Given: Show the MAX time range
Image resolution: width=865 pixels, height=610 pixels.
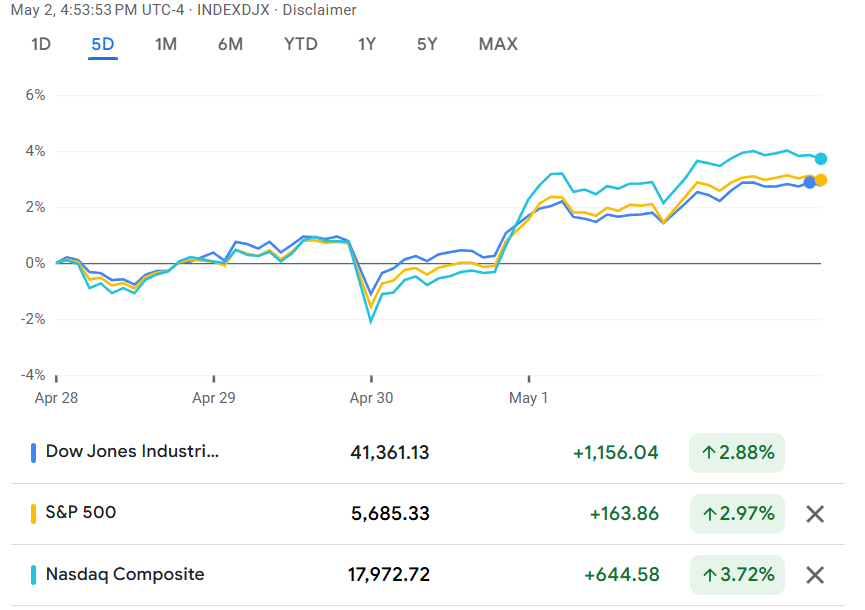Looking at the screenshot, I should pyautogui.click(x=498, y=44).
